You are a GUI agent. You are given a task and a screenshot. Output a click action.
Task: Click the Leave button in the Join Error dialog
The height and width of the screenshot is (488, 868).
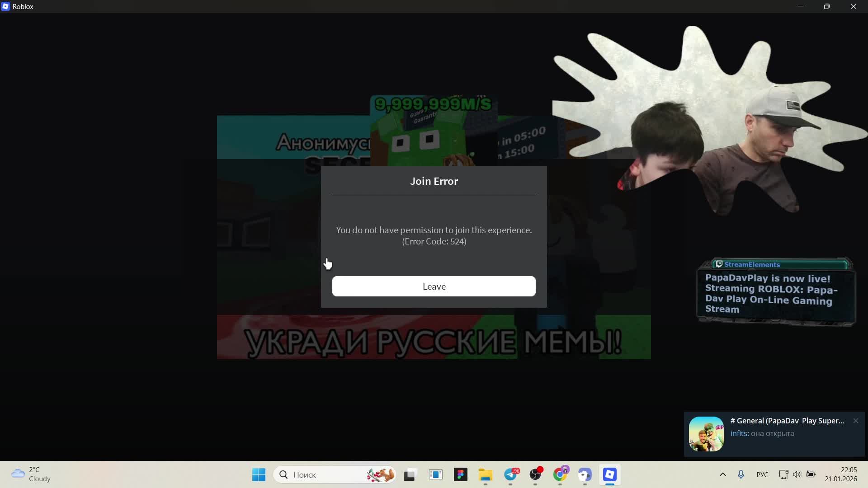point(434,286)
